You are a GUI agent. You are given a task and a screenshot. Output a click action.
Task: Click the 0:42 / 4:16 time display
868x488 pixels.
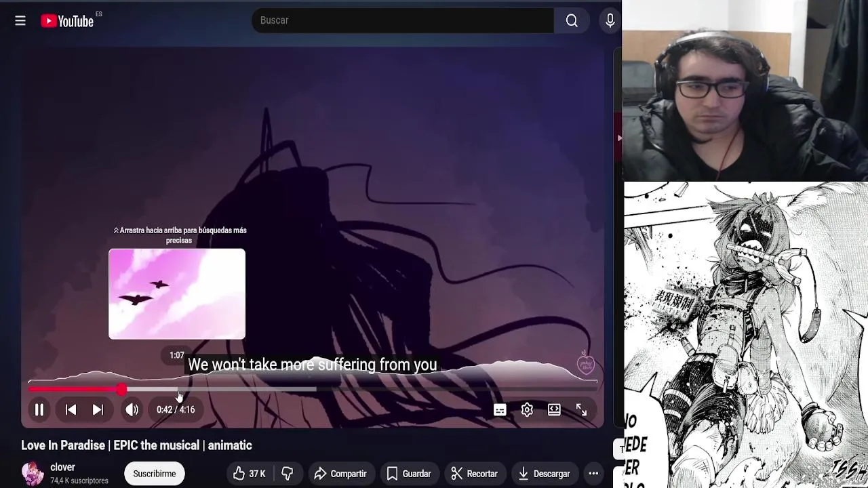(x=176, y=409)
